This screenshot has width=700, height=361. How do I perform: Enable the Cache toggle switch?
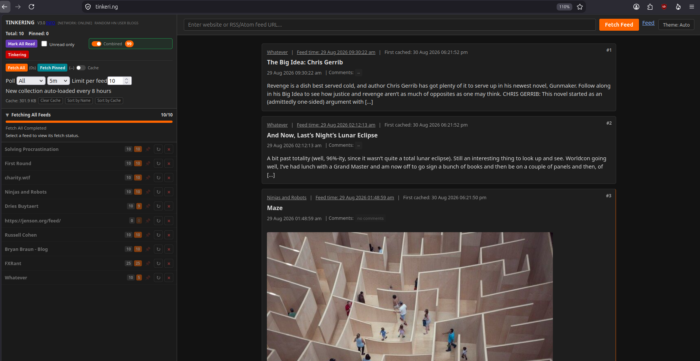pyautogui.click(x=80, y=68)
